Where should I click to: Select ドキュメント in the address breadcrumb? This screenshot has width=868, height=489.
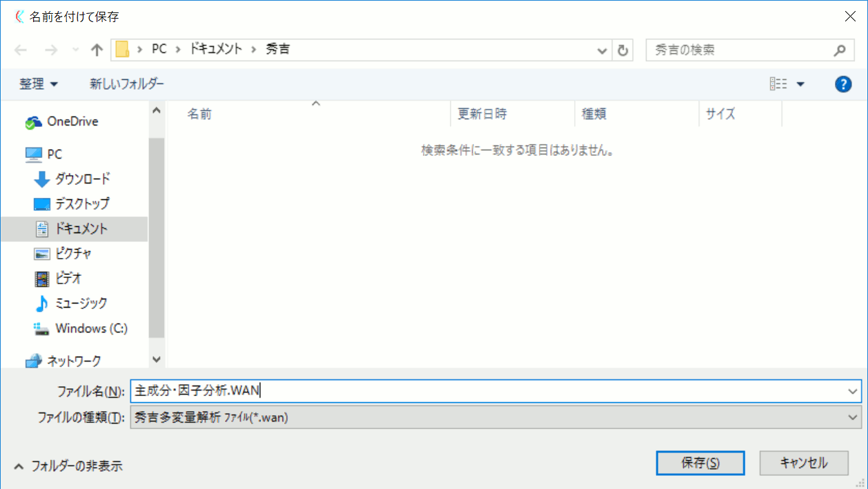point(217,50)
